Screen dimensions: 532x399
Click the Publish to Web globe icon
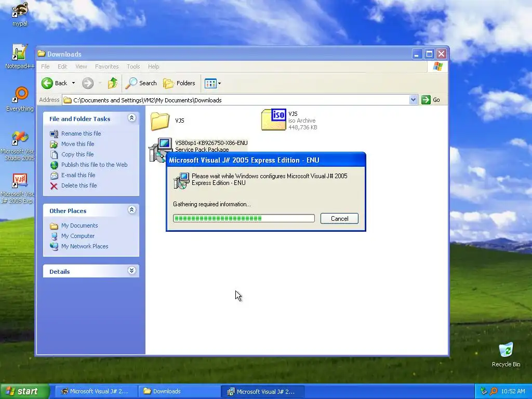click(x=54, y=165)
